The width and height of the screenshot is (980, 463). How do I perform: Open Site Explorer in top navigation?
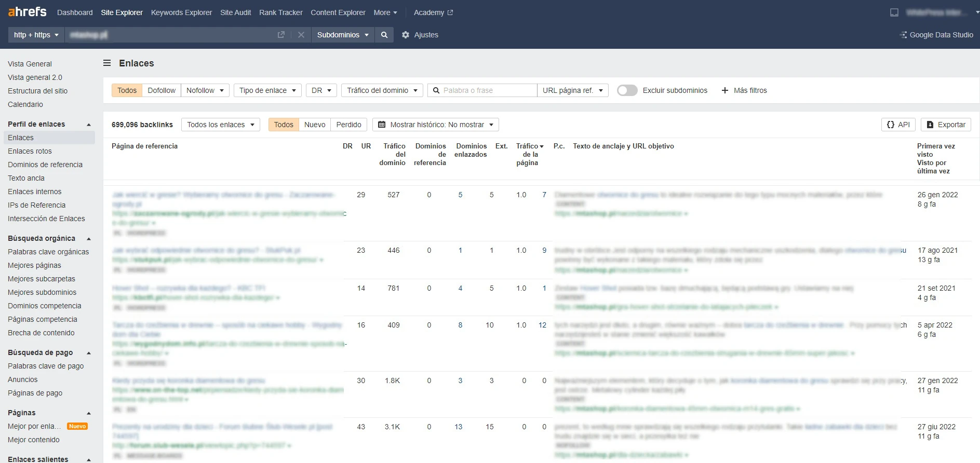coord(122,12)
